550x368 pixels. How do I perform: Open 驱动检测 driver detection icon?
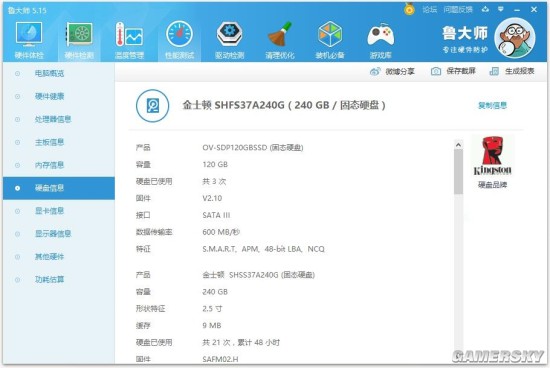(229, 39)
